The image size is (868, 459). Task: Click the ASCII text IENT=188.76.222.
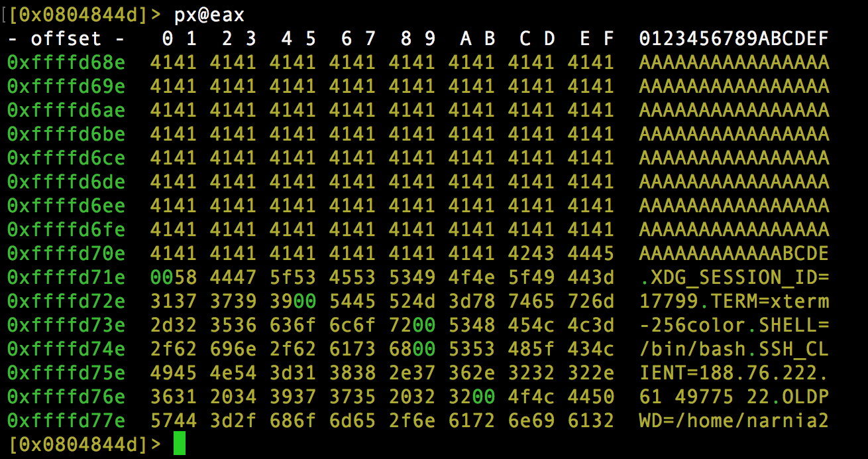pyautogui.click(x=733, y=373)
